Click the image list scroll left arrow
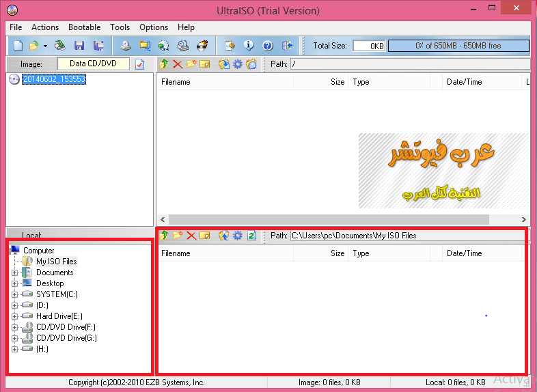This screenshot has height=392, width=537. pos(163,219)
